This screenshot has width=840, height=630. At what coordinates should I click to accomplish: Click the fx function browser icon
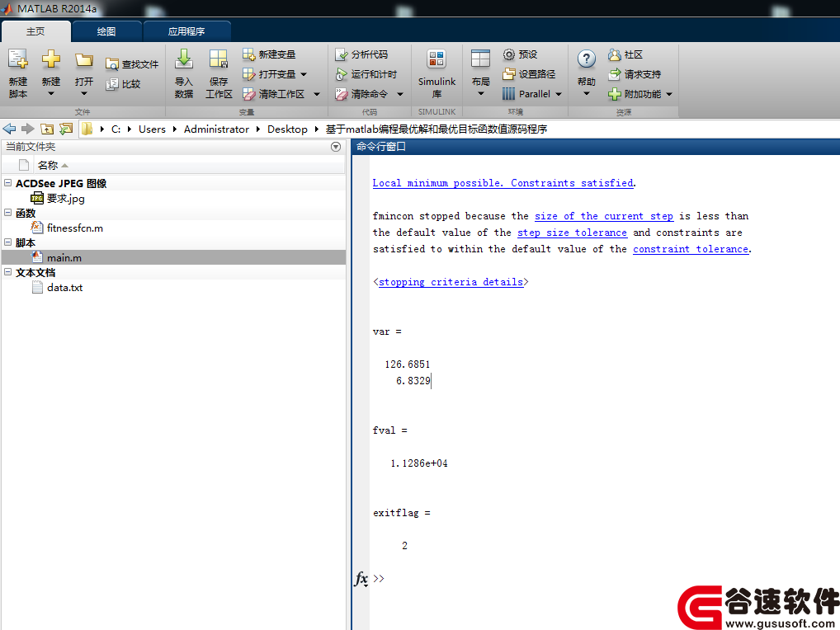pyautogui.click(x=361, y=579)
